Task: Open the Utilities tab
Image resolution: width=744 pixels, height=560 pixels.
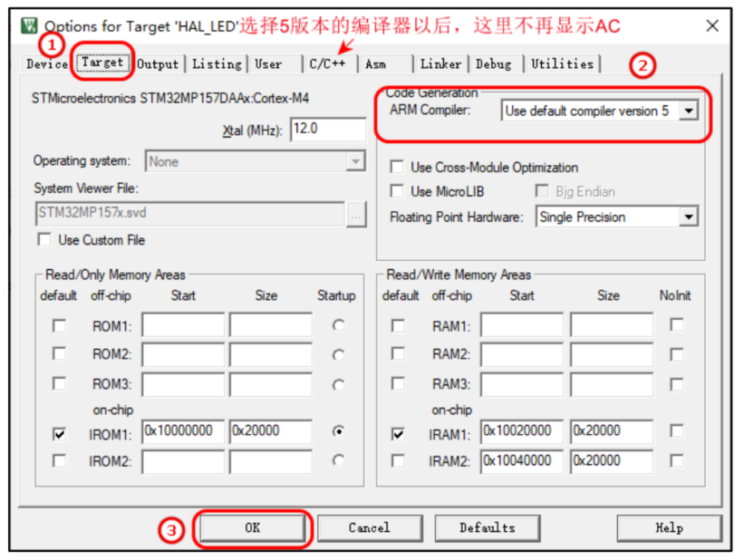Action: 562,64
